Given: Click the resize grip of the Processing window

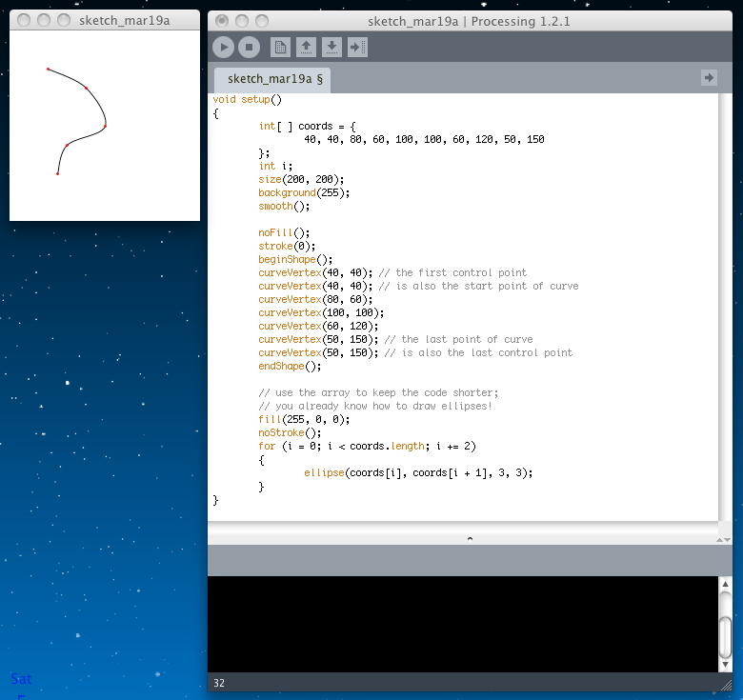Looking at the screenshot, I should pyautogui.click(x=727, y=683).
